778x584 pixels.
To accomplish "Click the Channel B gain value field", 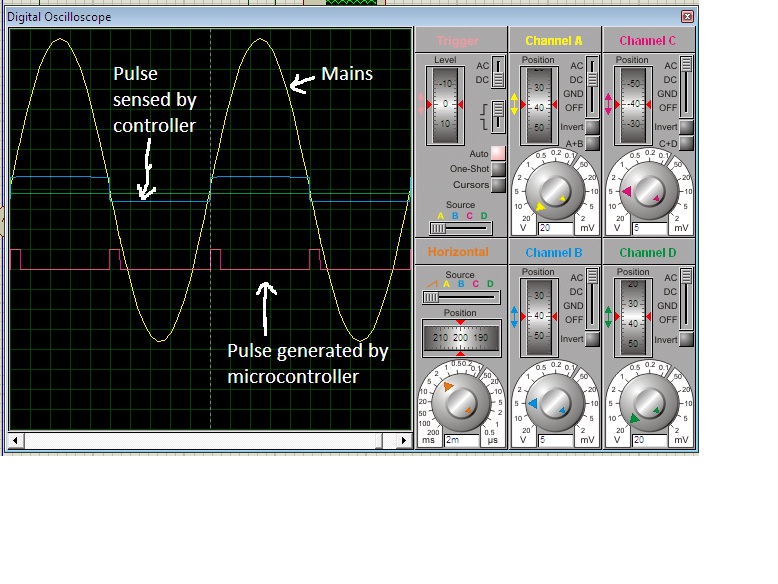I will point(556,440).
